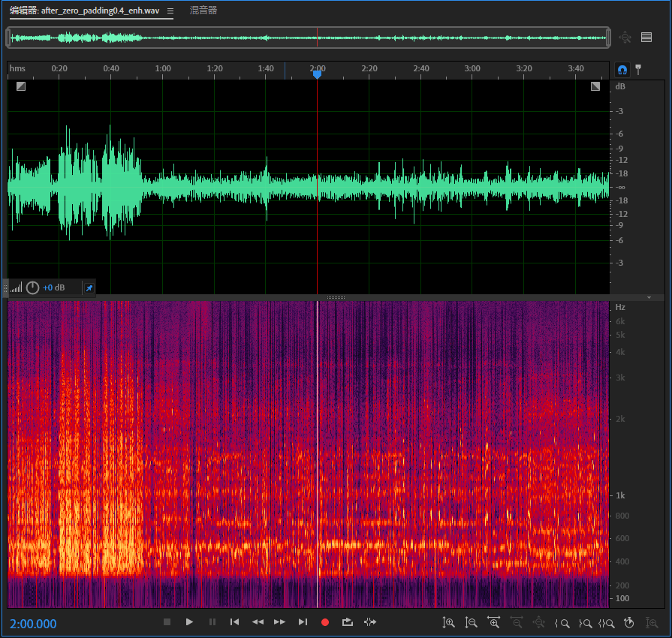This screenshot has height=638, width=672.
Task: Skip to the end of the file
Action: 301,622
